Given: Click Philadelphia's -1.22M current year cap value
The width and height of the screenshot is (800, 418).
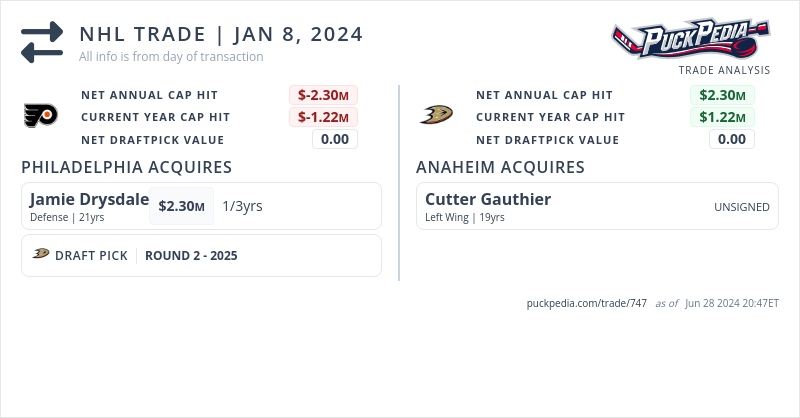Looking at the screenshot, I should point(323,117).
